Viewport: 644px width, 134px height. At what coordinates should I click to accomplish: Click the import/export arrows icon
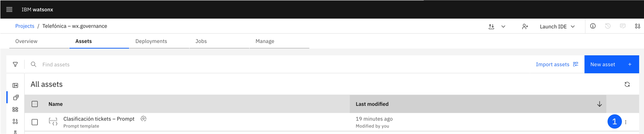491,27
